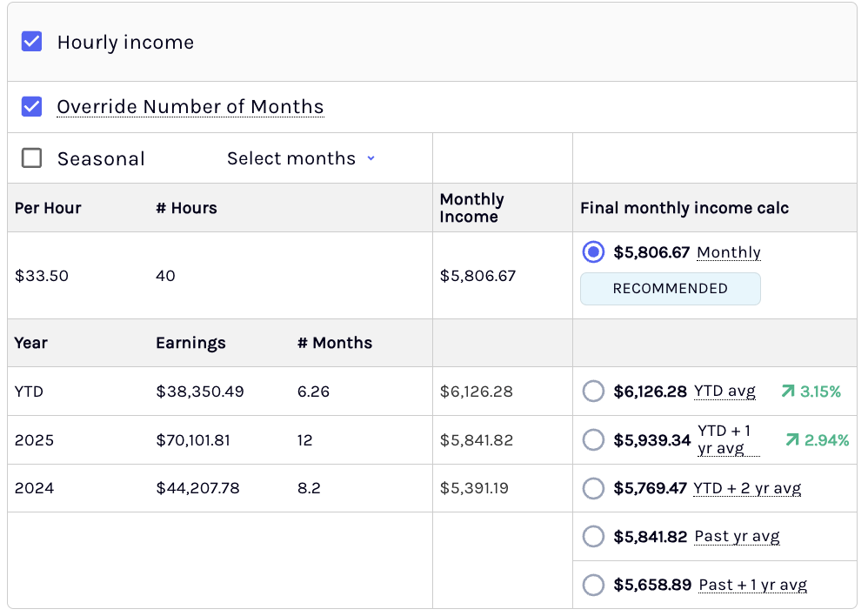Click the underlined Monthly label link
This screenshot has height=616, width=868.
point(729,252)
